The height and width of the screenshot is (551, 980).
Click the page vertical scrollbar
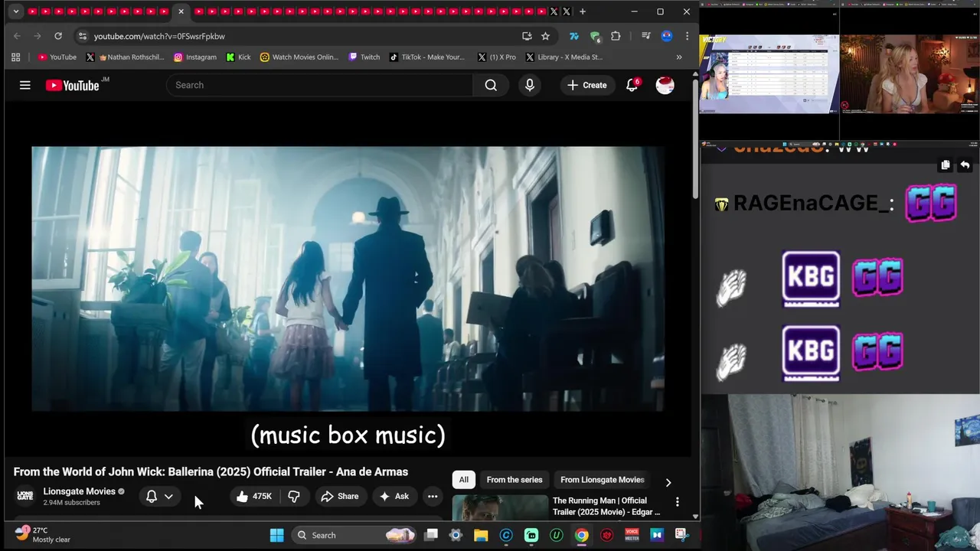pos(695,138)
